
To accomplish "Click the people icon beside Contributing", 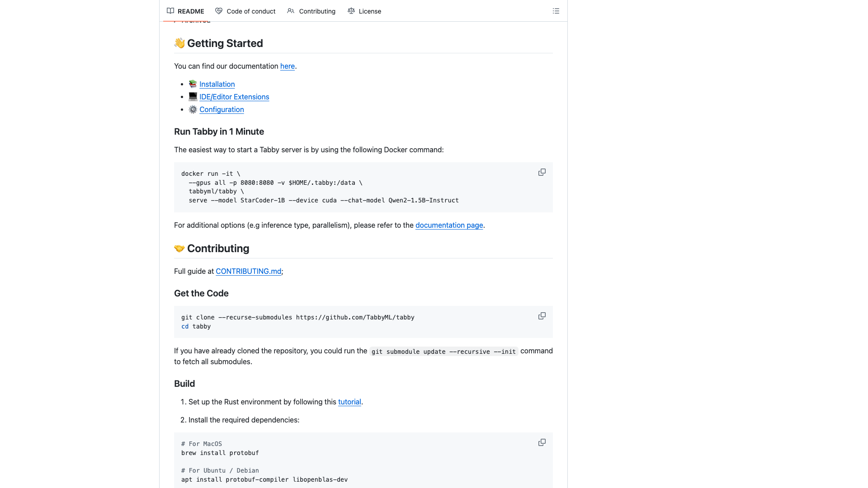I will click(x=291, y=11).
